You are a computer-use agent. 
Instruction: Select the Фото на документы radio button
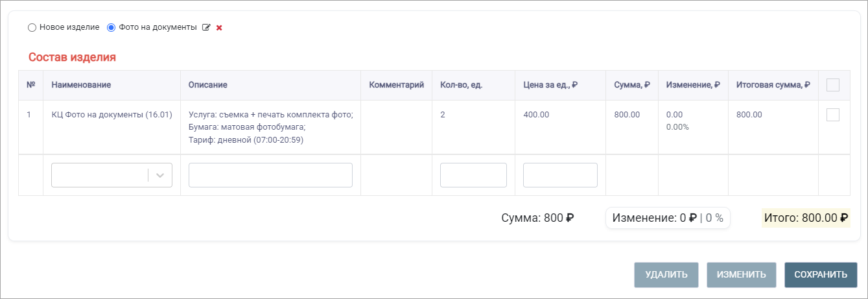[x=111, y=28]
